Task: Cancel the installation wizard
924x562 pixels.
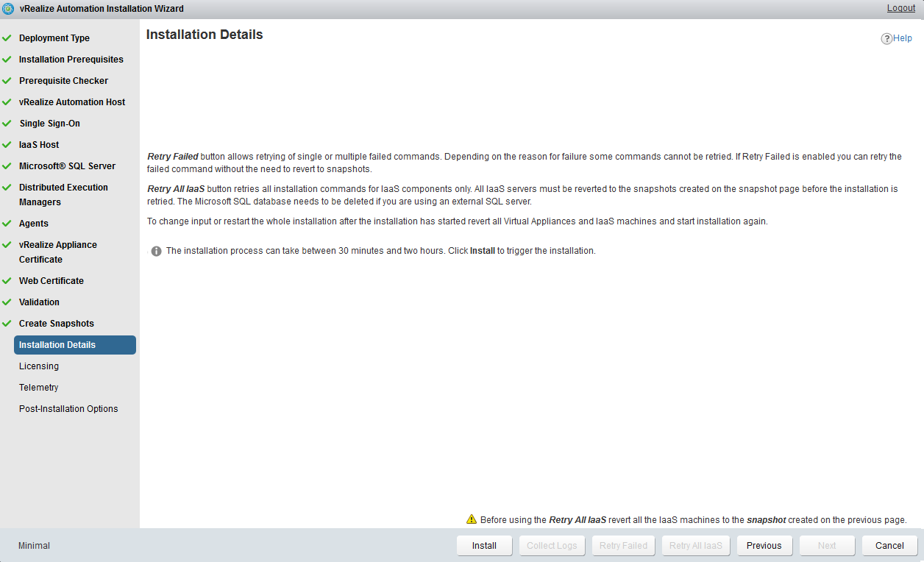Action: (x=889, y=546)
